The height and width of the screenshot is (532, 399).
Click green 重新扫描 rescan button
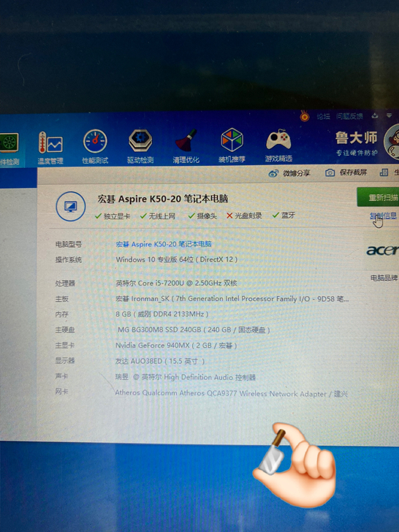point(378,197)
